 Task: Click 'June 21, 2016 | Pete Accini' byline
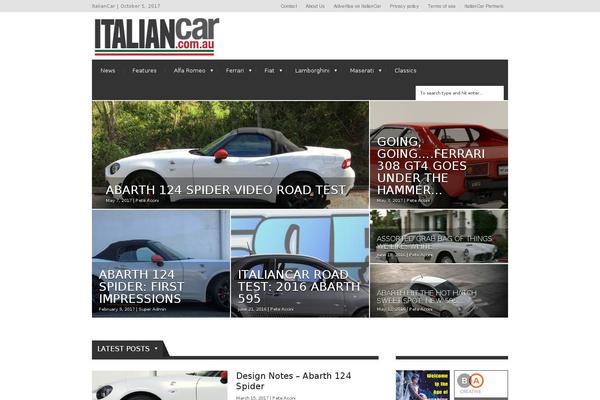[x=266, y=309]
